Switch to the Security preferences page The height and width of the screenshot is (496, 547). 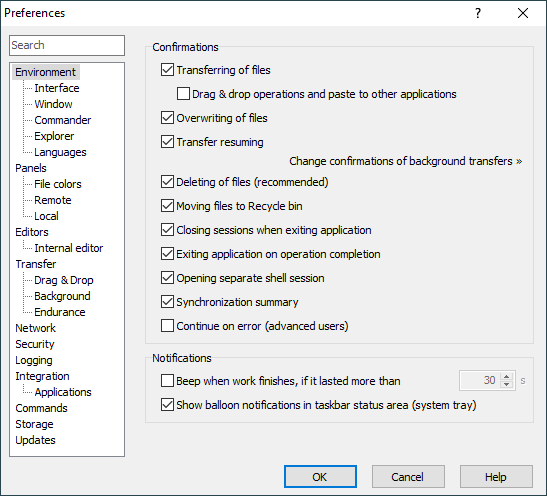click(35, 344)
